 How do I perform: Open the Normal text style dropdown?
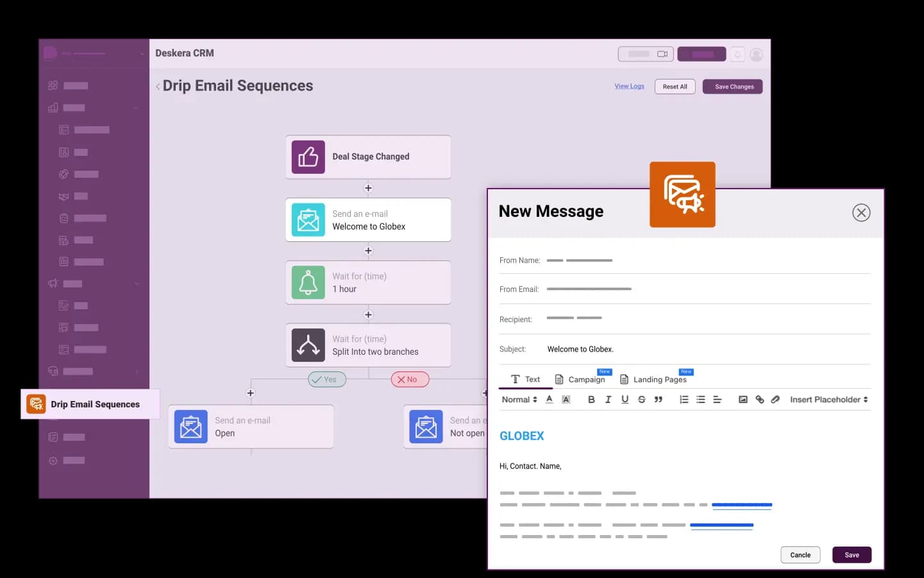519,399
